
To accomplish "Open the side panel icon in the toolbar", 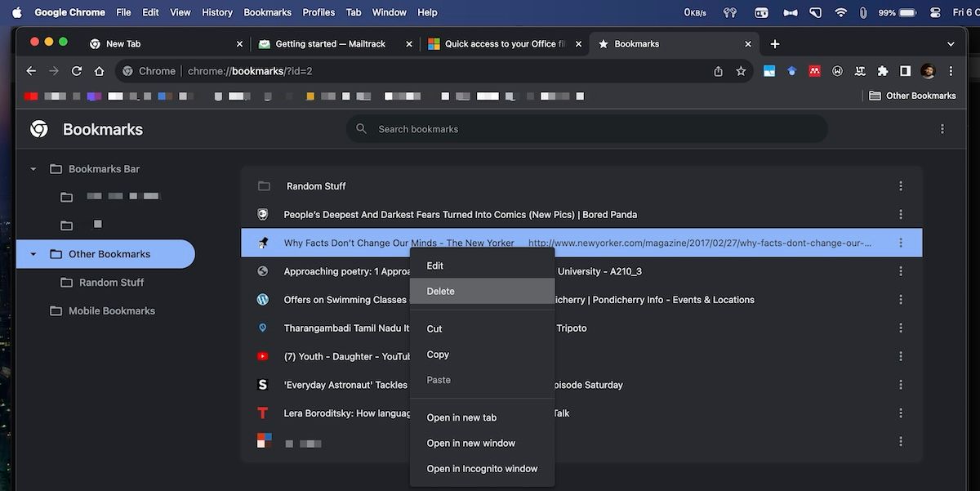I will click(905, 71).
